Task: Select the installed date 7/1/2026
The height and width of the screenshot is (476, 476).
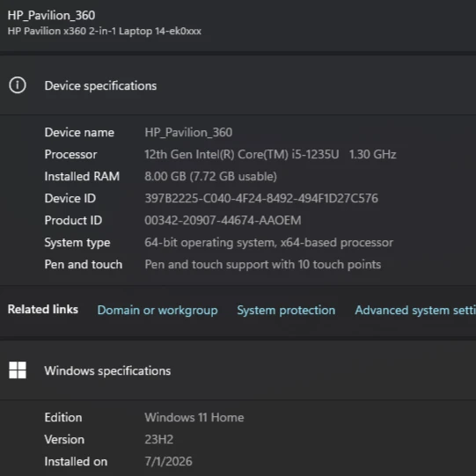Action: pyautogui.click(x=168, y=461)
